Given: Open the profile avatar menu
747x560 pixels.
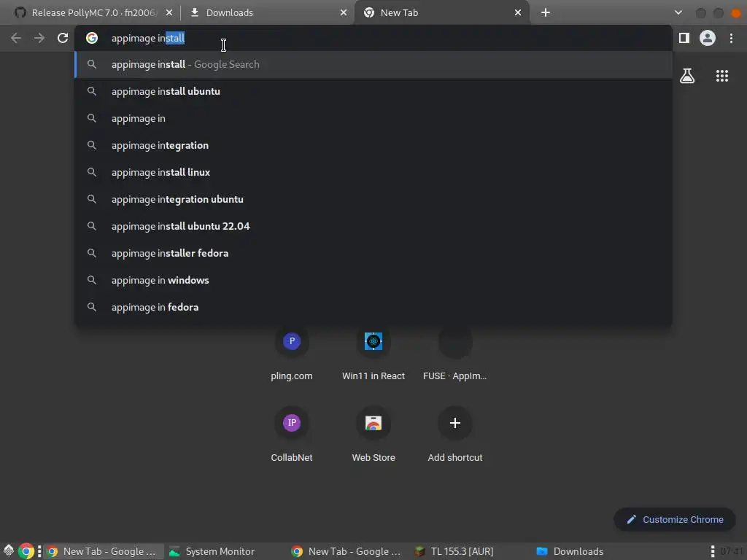Looking at the screenshot, I should point(708,38).
